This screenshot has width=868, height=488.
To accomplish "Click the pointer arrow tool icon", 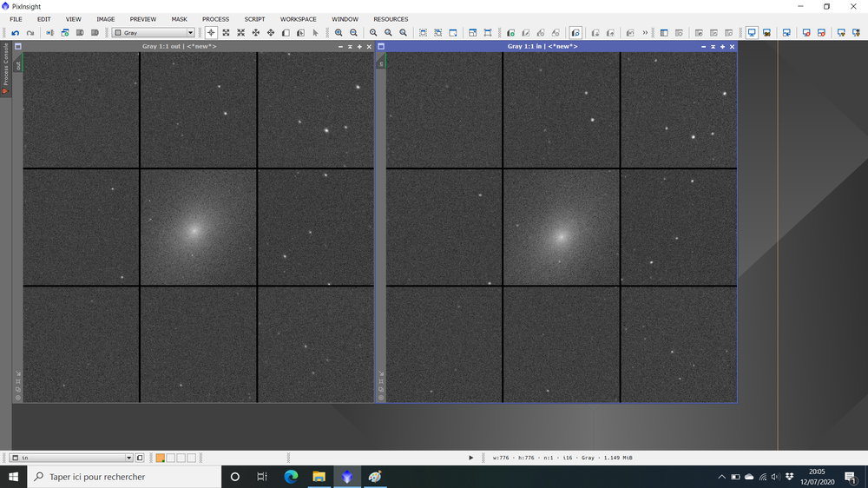I will pos(316,33).
